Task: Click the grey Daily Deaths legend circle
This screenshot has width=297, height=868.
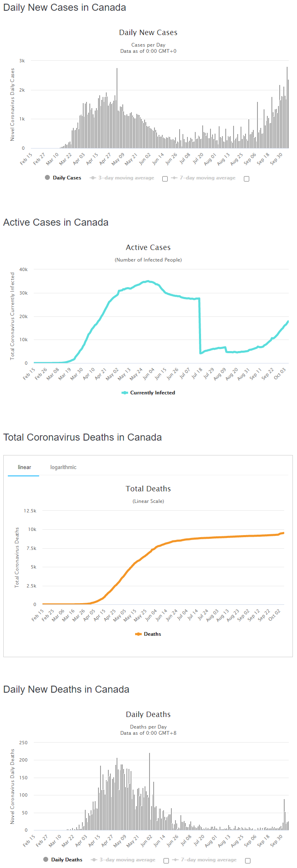Action: coord(46,860)
